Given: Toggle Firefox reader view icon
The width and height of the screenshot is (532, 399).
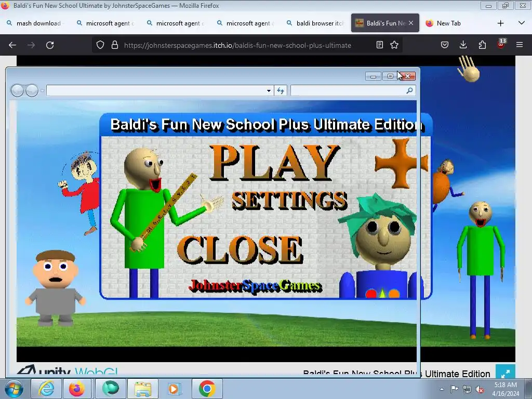Looking at the screenshot, I should pyautogui.click(x=380, y=45).
